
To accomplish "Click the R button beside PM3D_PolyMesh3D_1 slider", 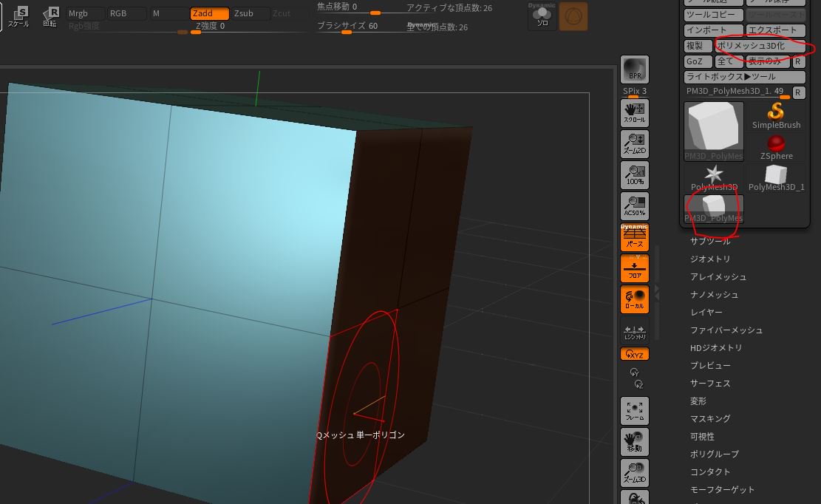I will 798,92.
